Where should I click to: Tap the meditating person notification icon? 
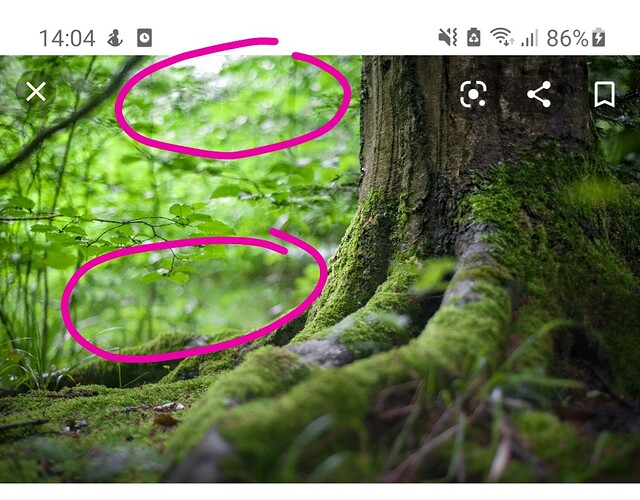115,38
